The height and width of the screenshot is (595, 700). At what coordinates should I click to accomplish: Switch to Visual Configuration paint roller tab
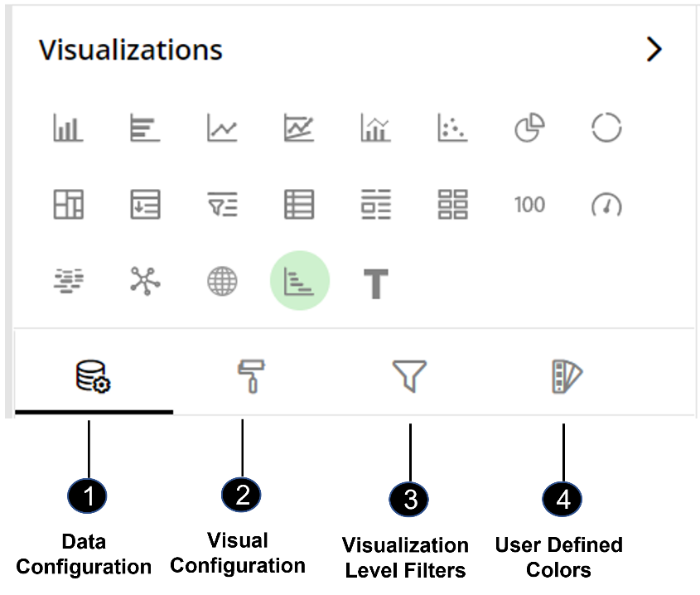(x=251, y=376)
